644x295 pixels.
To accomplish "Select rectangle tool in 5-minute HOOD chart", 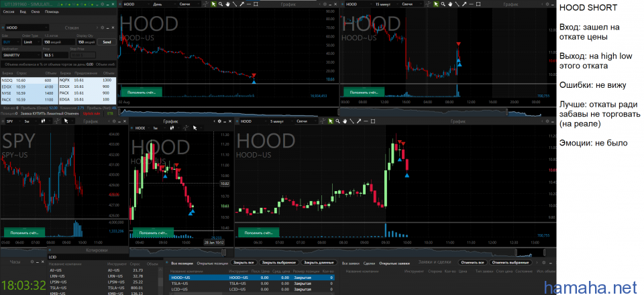I will coord(373,121).
